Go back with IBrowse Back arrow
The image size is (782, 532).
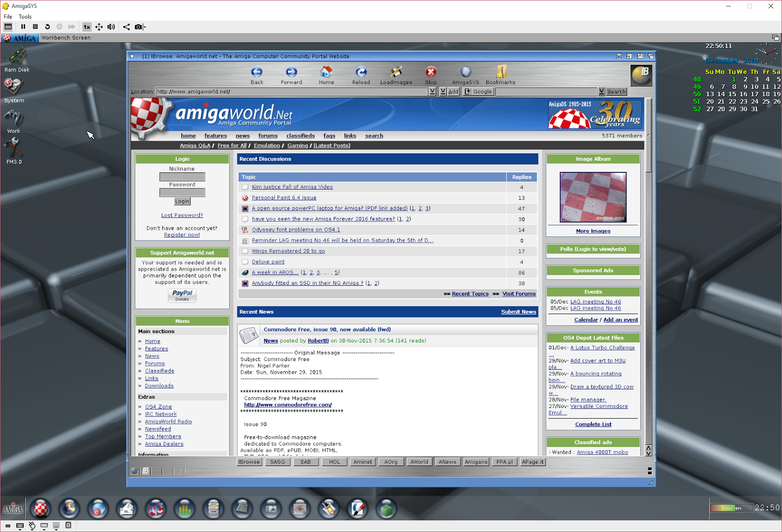(257, 75)
